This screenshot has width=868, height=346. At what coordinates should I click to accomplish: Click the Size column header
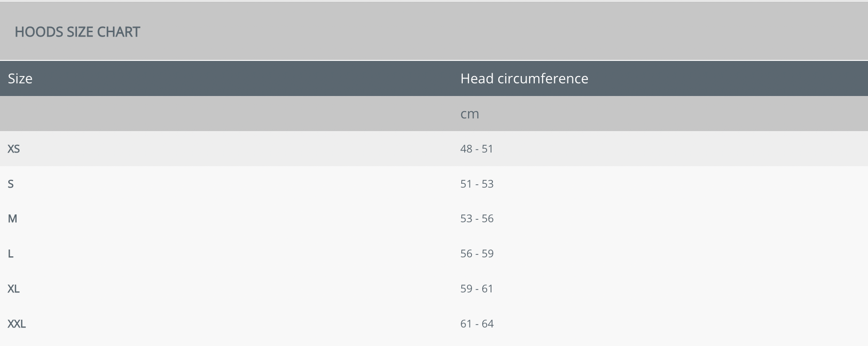tap(20, 78)
